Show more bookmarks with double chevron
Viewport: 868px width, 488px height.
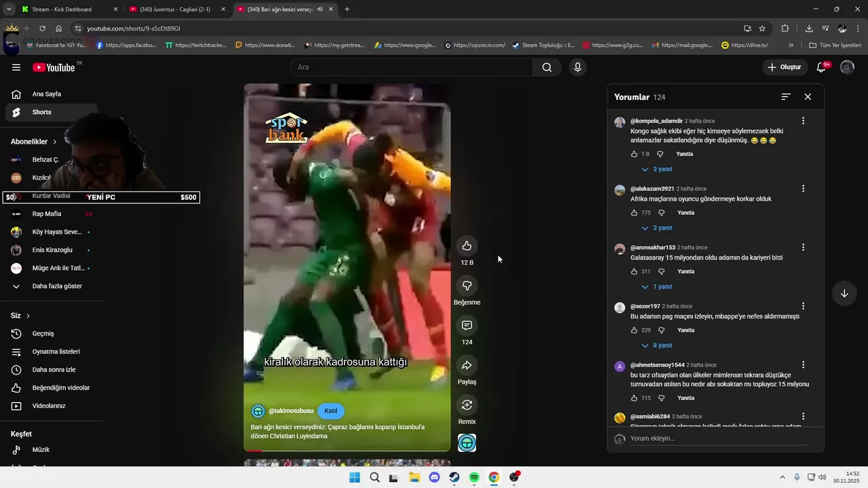[791, 45]
